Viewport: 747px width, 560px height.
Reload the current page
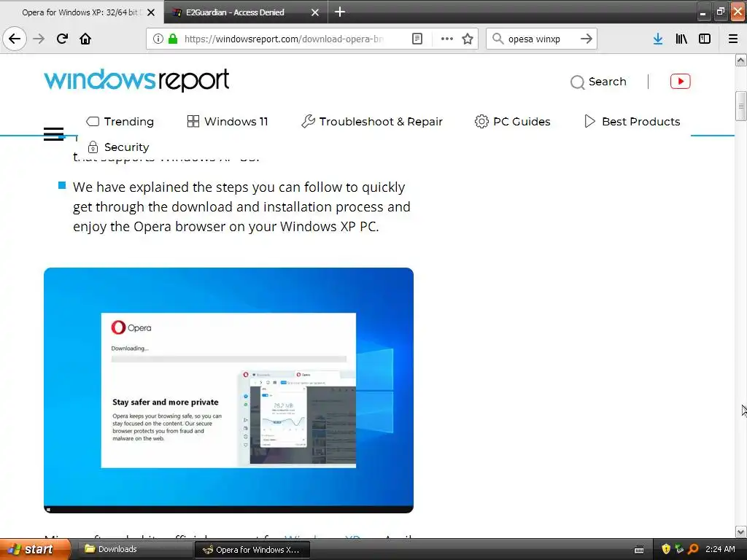tap(62, 39)
